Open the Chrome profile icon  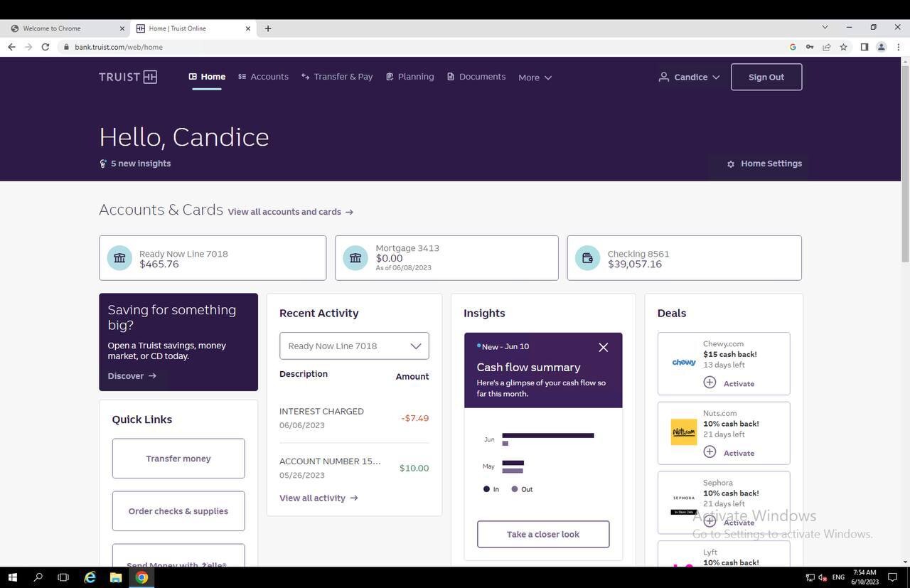click(x=881, y=47)
